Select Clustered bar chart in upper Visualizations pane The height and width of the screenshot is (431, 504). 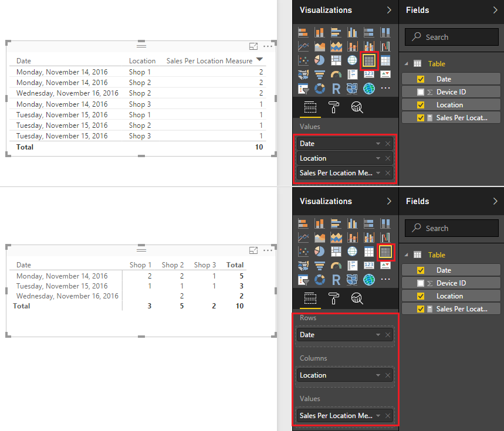click(x=336, y=32)
